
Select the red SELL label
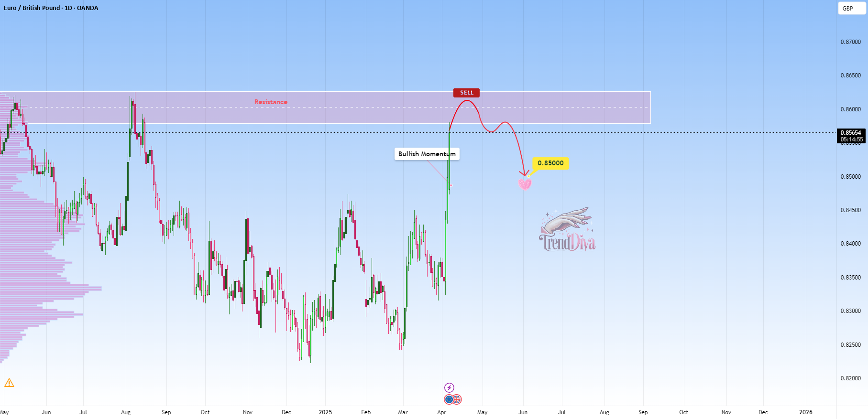(466, 93)
